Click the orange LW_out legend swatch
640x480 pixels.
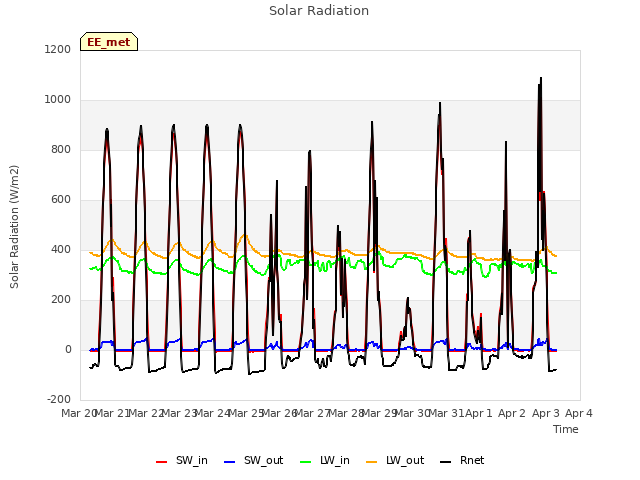point(372,462)
